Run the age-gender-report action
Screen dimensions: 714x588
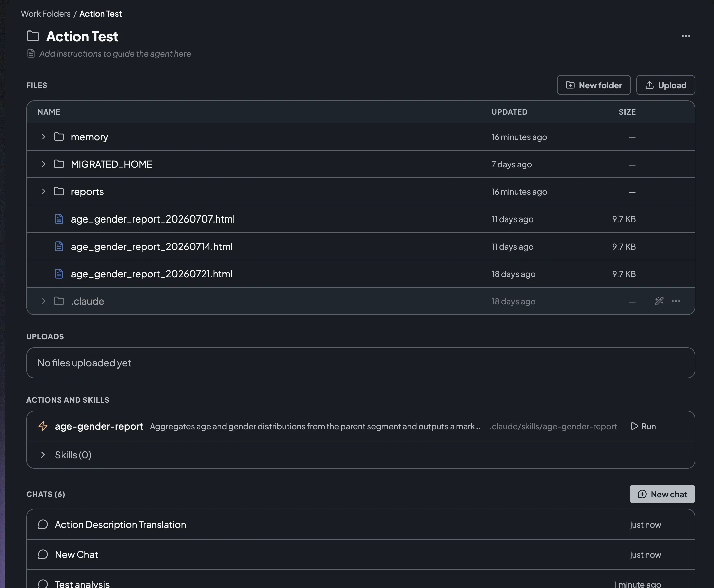tap(643, 426)
